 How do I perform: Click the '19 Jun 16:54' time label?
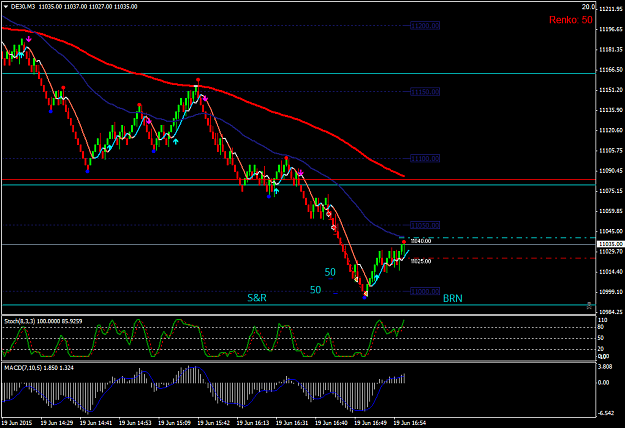point(409,422)
